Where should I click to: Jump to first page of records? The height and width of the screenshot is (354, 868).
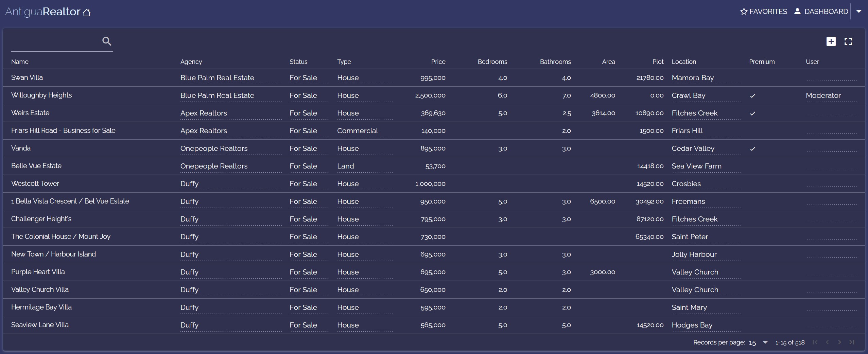pos(815,342)
